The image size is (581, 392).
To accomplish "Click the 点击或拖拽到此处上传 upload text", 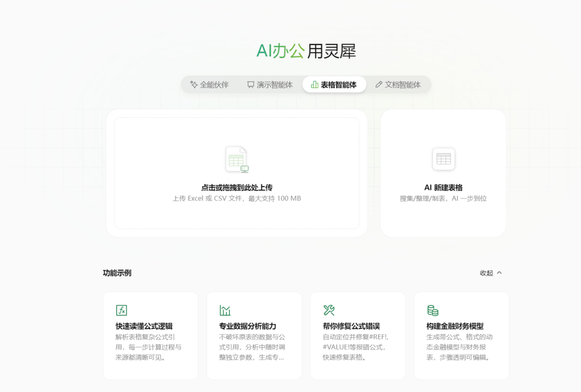I will [237, 188].
